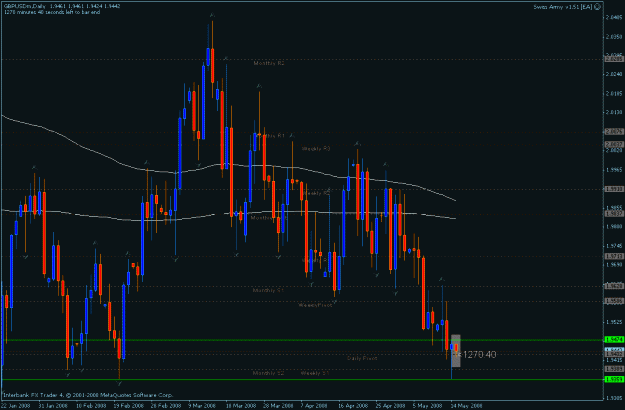
Task: Click the gray highlighted current-bar box
Action: click(456, 351)
